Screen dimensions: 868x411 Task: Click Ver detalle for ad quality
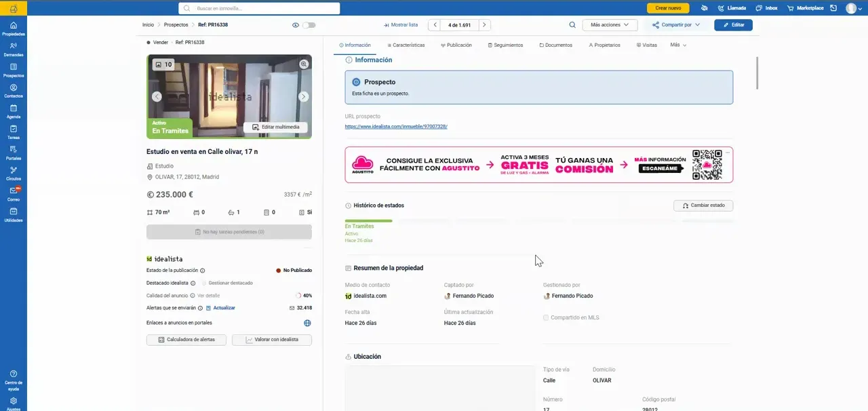208,296
